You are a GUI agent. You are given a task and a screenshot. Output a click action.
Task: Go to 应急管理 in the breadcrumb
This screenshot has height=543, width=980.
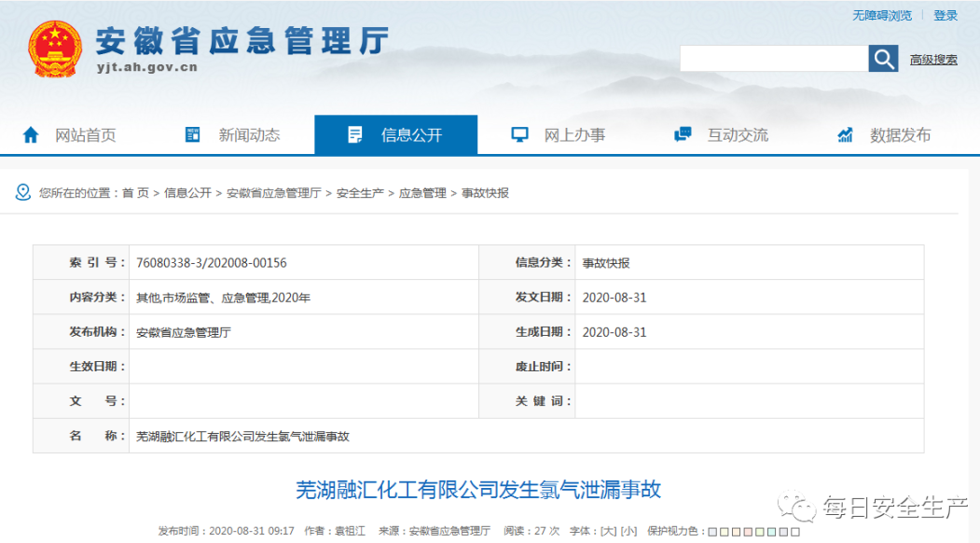point(422,193)
